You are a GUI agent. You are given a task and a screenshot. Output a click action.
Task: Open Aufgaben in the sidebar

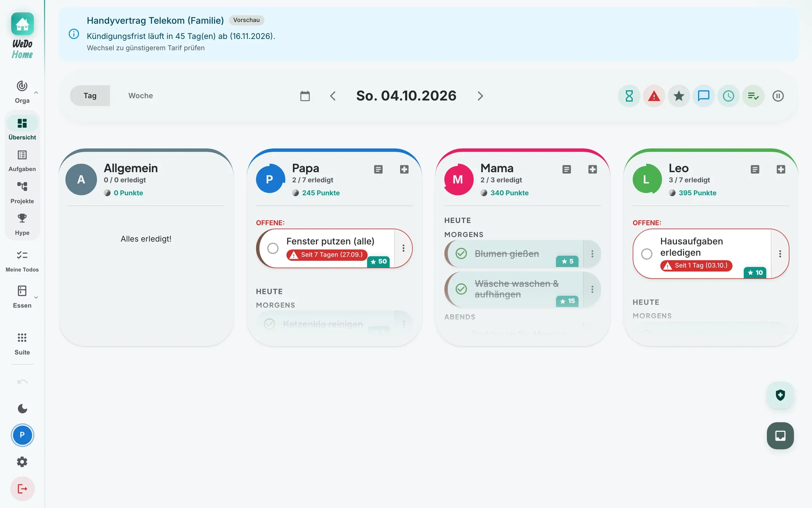tap(22, 161)
